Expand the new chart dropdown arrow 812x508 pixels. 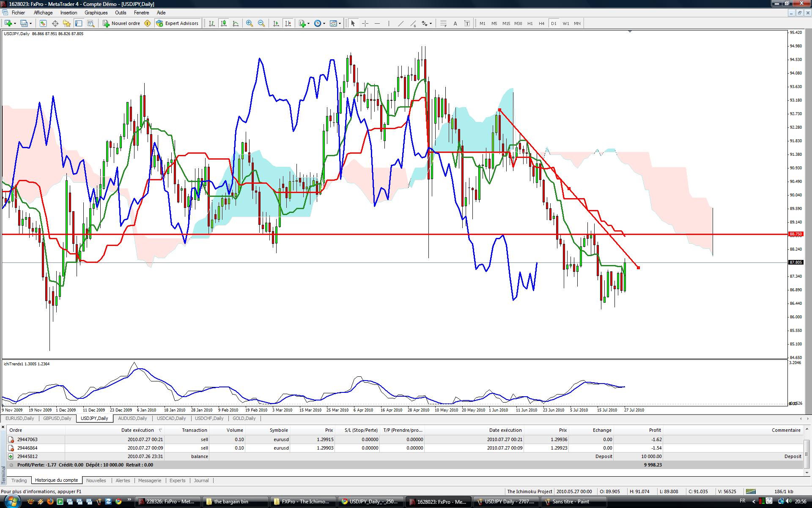click(15, 23)
